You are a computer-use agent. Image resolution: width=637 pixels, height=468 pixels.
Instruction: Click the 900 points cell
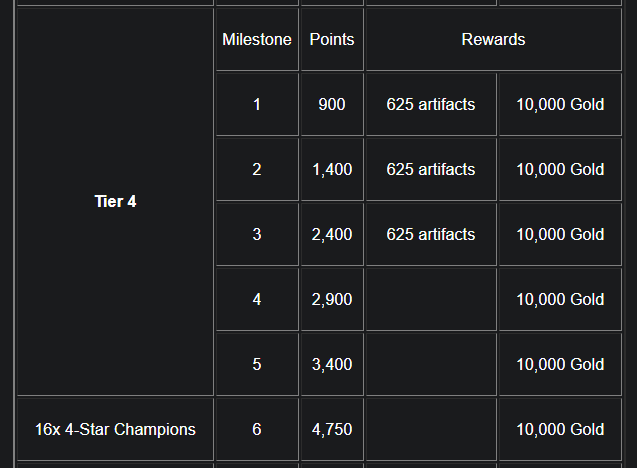(332, 104)
